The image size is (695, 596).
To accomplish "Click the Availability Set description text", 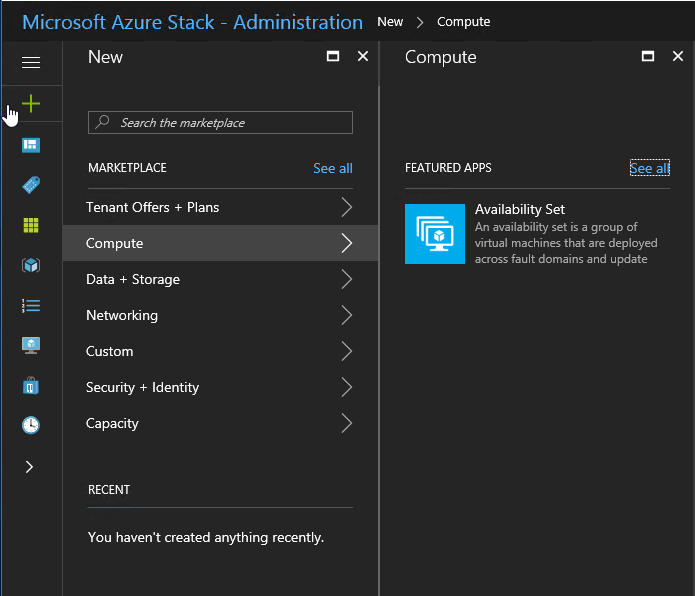I will coord(566,243).
